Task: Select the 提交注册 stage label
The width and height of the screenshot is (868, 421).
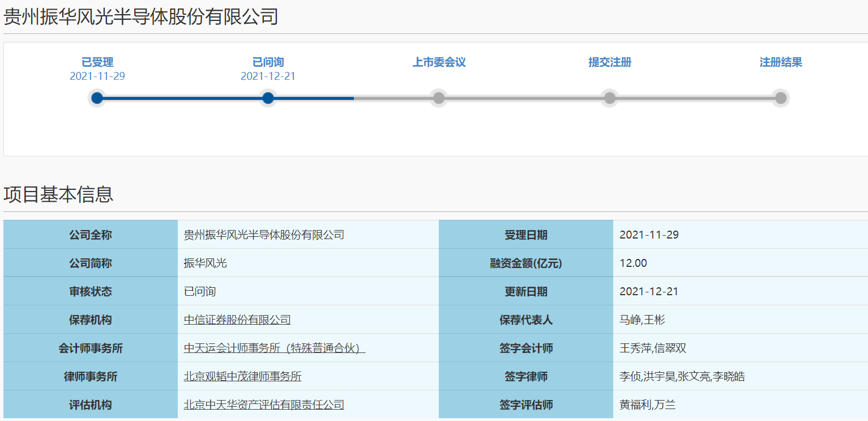Action: (609, 62)
